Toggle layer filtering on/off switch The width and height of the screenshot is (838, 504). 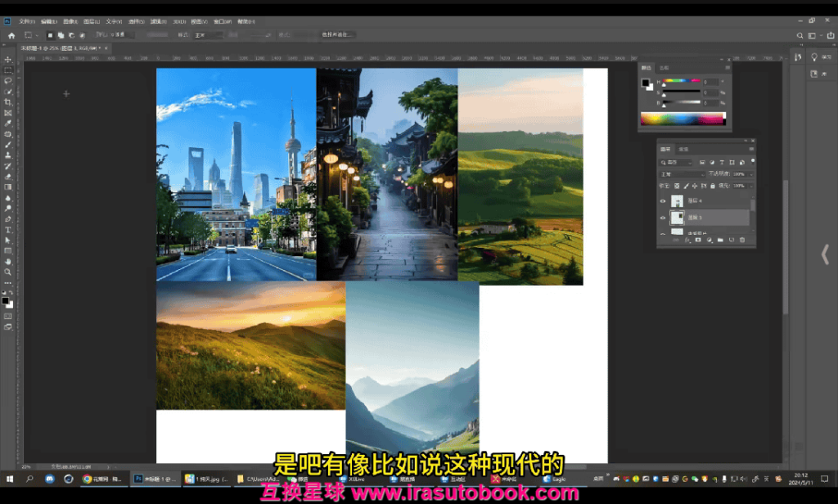[753, 161]
